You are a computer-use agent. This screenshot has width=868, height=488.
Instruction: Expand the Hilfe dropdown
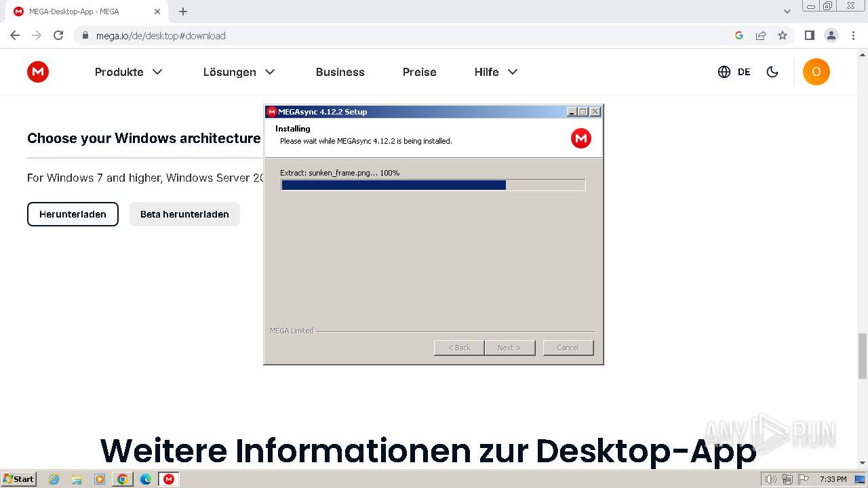(496, 72)
